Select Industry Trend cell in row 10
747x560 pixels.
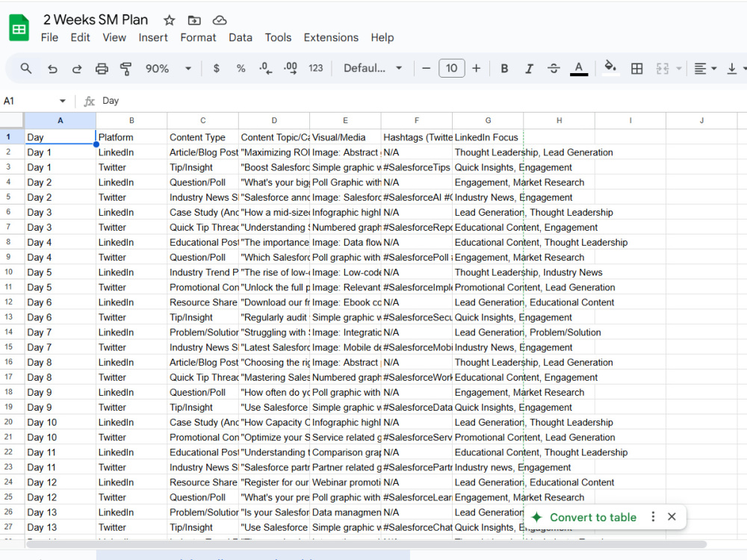coord(203,273)
